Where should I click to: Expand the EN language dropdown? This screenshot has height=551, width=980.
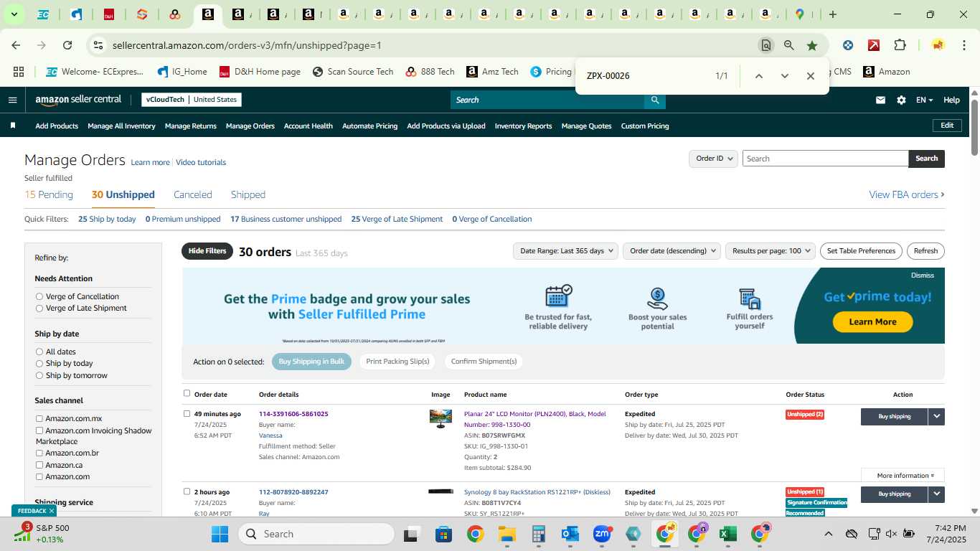(924, 100)
